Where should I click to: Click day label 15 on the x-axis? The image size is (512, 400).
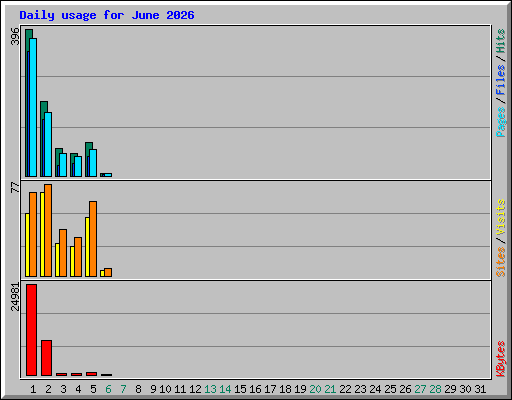(240, 389)
